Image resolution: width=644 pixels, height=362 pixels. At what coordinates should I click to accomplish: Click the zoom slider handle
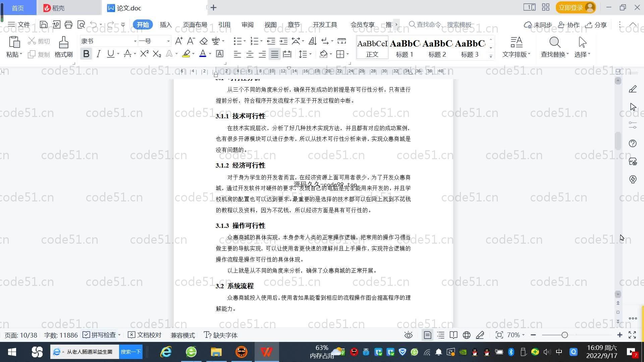(x=565, y=335)
